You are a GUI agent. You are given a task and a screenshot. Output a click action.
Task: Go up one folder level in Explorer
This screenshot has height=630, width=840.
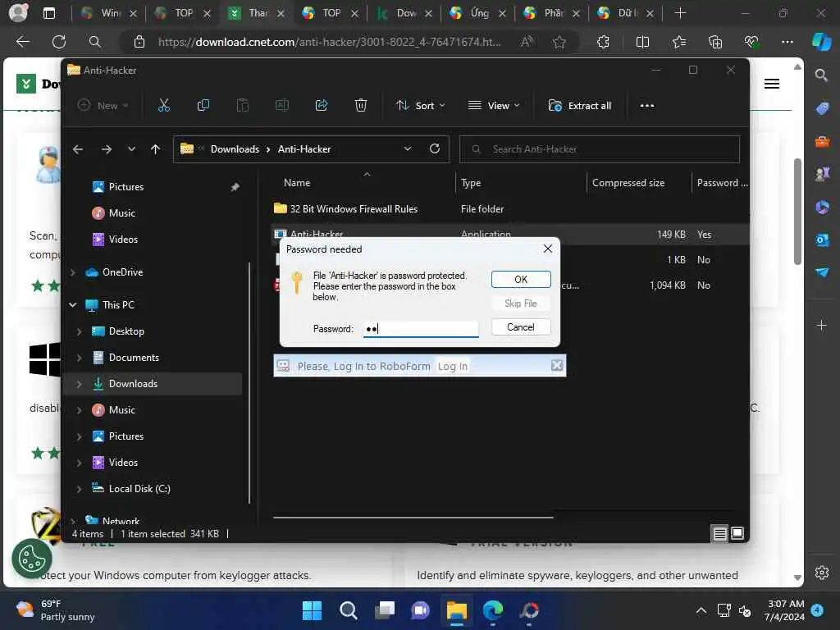click(x=155, y=149)
